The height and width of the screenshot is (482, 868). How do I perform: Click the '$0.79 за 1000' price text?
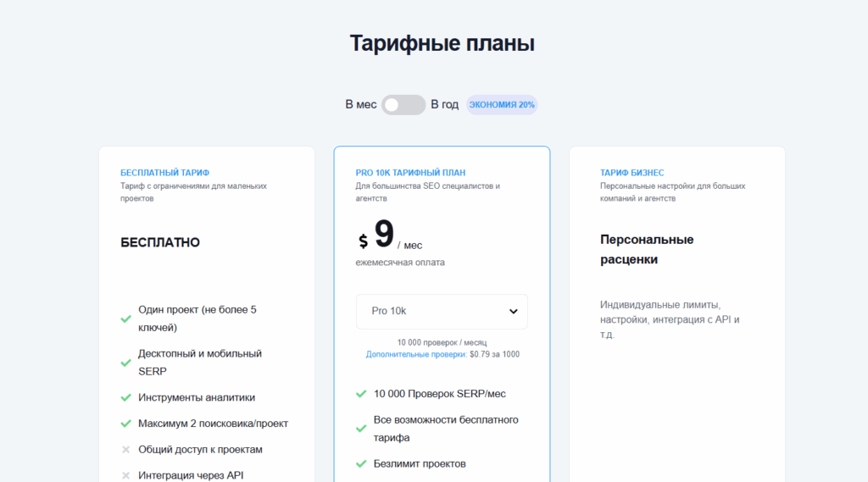pyautogui.click(x=494, y=354)
